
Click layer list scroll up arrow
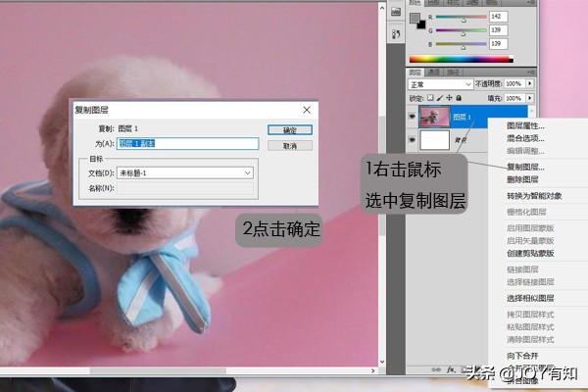point(532,111)
